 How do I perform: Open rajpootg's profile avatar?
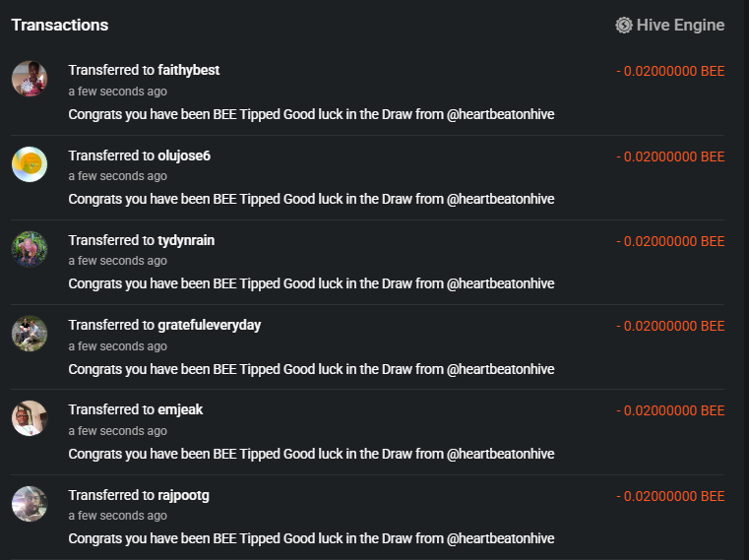pos(30,502)
